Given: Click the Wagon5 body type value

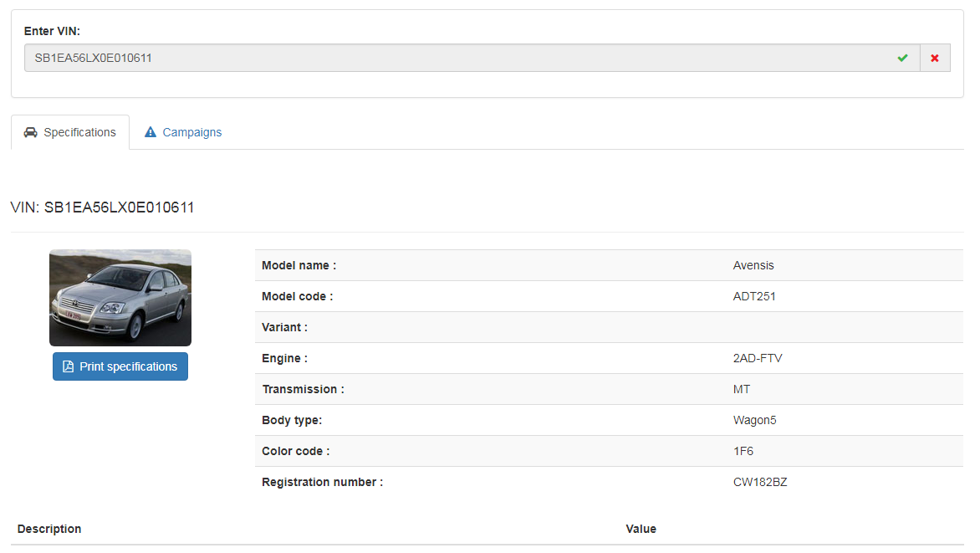Looking at the screenshot, I should click(754, 420).
